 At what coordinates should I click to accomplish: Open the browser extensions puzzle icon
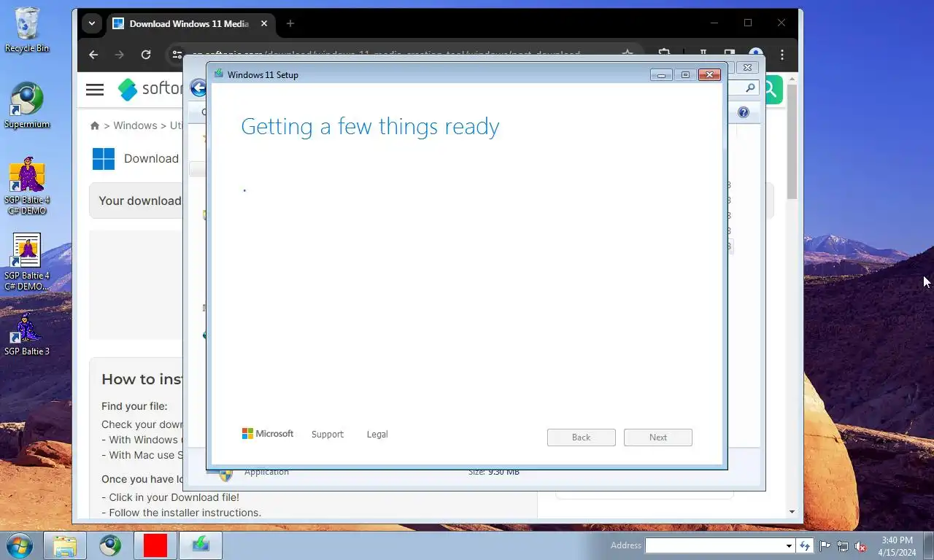click(x=664, y=54)
